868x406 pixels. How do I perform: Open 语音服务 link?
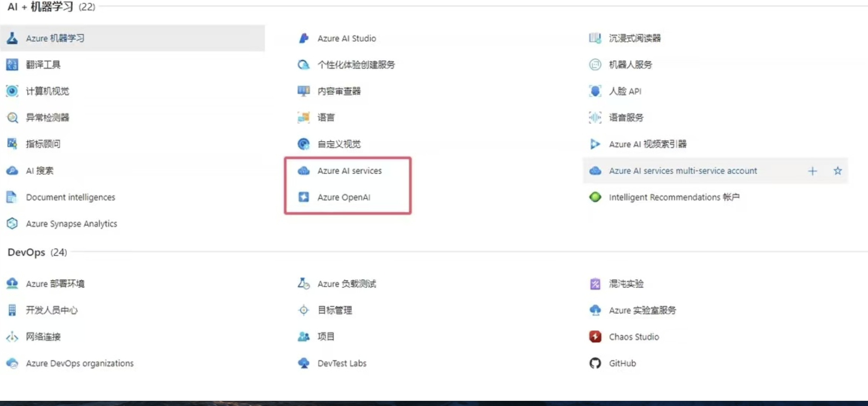626,118
